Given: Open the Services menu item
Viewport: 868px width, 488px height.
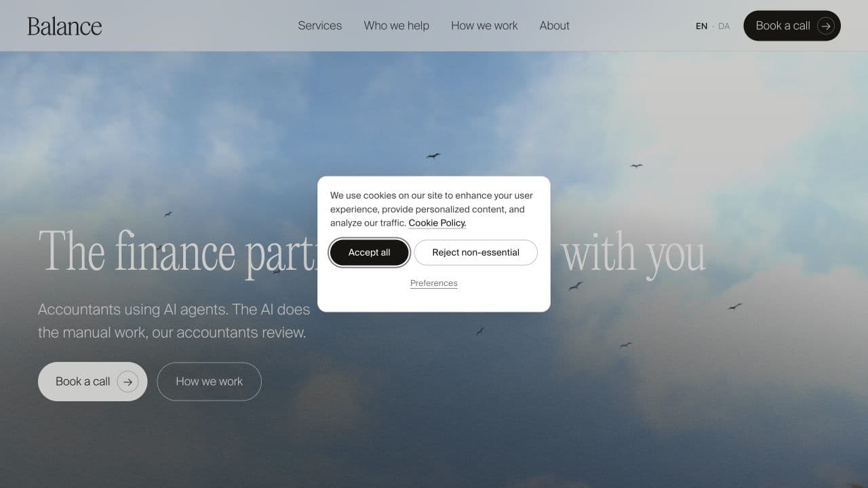Looking at the screenshot, I should tap(320, 26).
